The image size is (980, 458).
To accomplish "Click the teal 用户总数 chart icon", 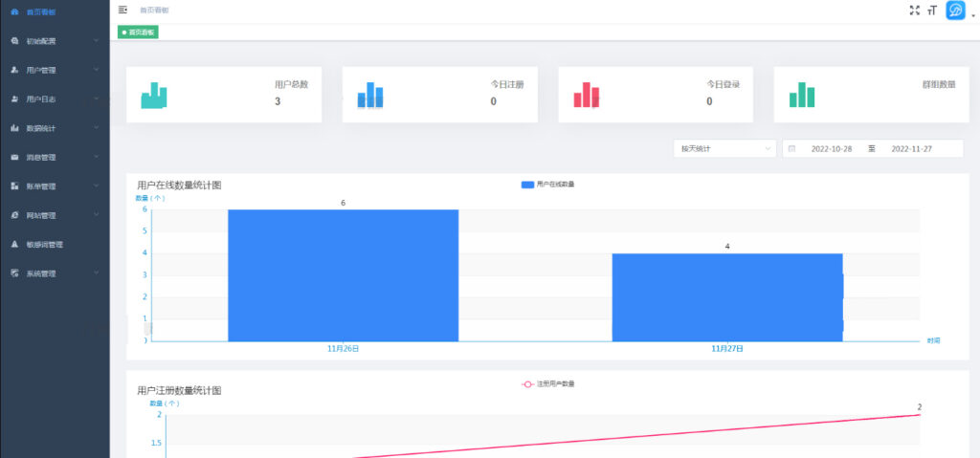I will tap(154, 96).
